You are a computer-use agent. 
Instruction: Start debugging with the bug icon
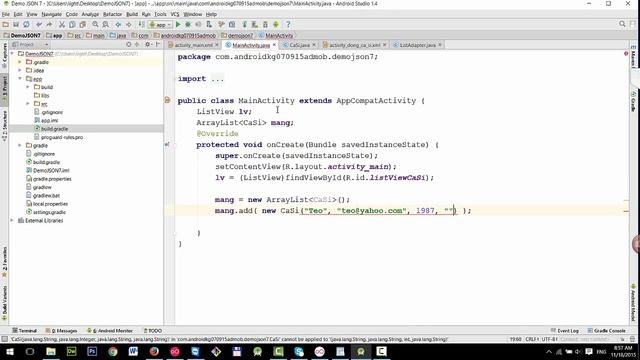click(x=188, y=24)
